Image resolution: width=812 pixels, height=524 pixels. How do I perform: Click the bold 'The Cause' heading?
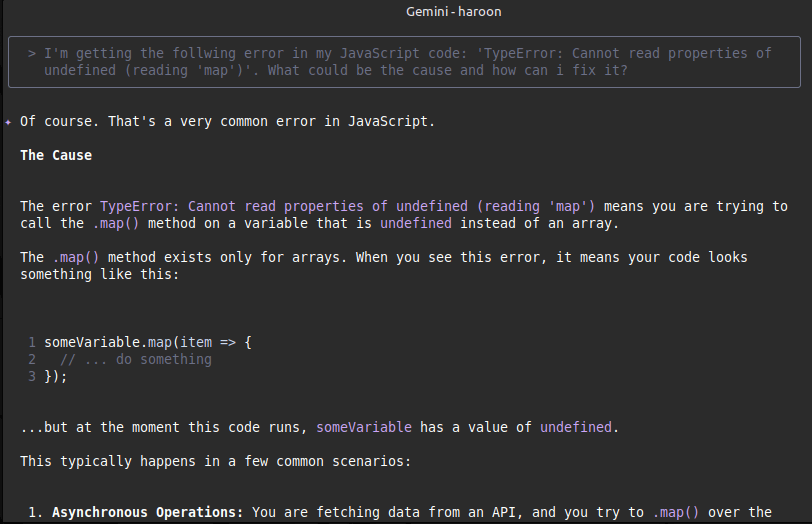56,155
